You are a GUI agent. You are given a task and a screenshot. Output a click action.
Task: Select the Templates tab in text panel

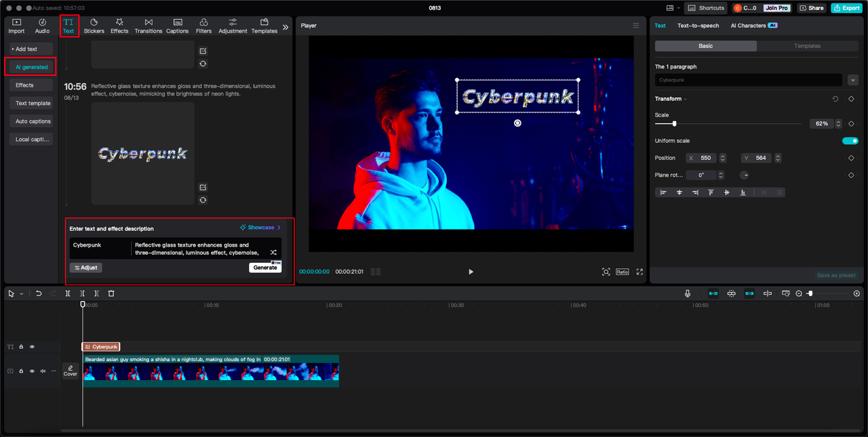click(x=807, y=46)
